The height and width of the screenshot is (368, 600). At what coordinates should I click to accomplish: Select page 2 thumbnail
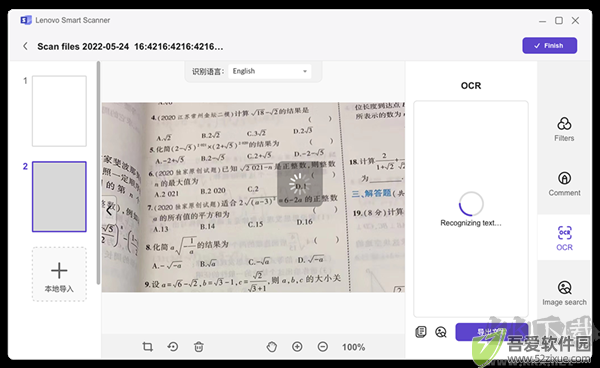[59, 197]
